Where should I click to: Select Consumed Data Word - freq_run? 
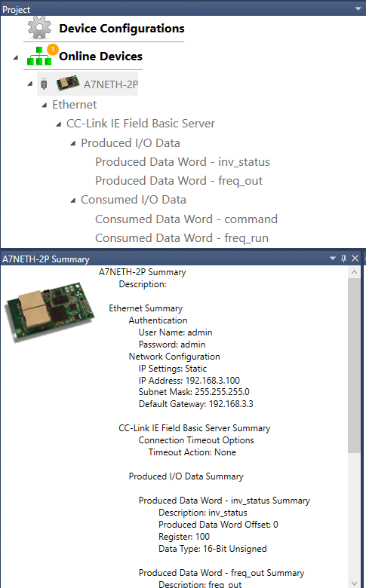tap(182, 237)
